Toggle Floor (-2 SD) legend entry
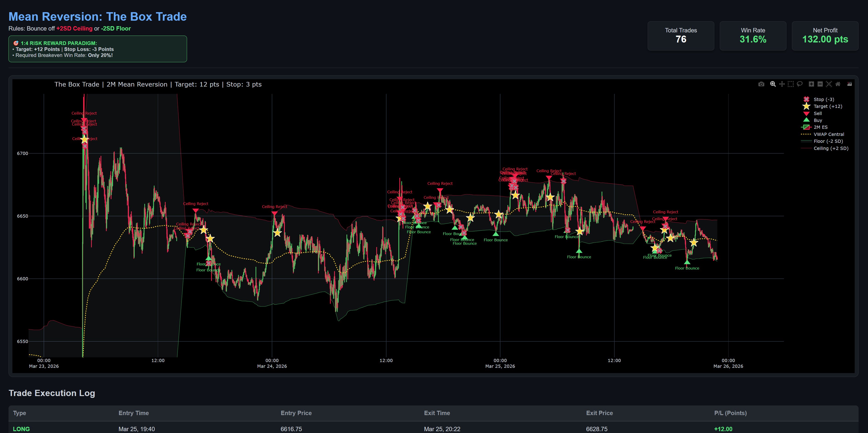Image resolution: width=868 pixels, height=433 pixels. 828,141
